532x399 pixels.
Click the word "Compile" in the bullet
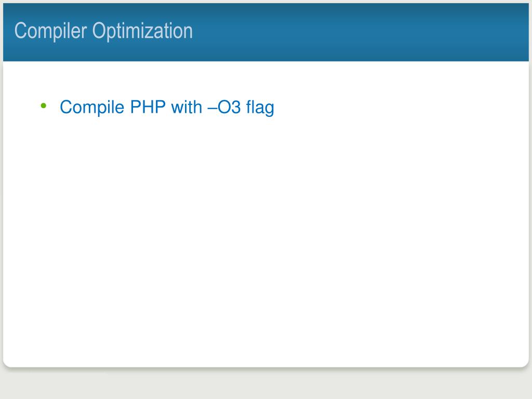(92, 108)
